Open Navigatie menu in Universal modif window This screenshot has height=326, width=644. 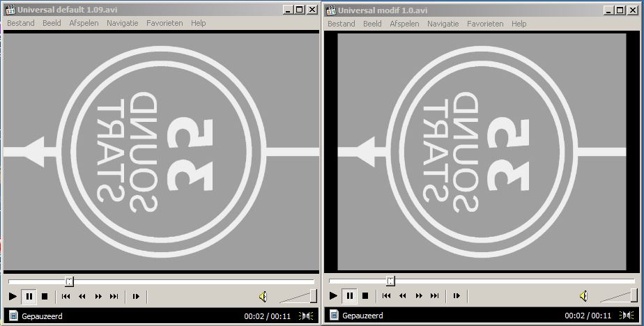[443, 24]
